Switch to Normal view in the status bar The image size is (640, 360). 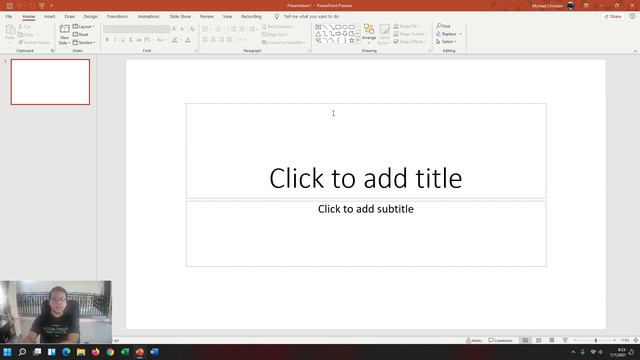tap(525, 340)
